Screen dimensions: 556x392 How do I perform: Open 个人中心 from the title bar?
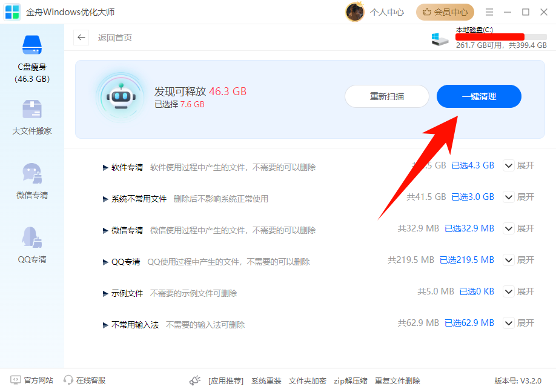tap(387, 12)
